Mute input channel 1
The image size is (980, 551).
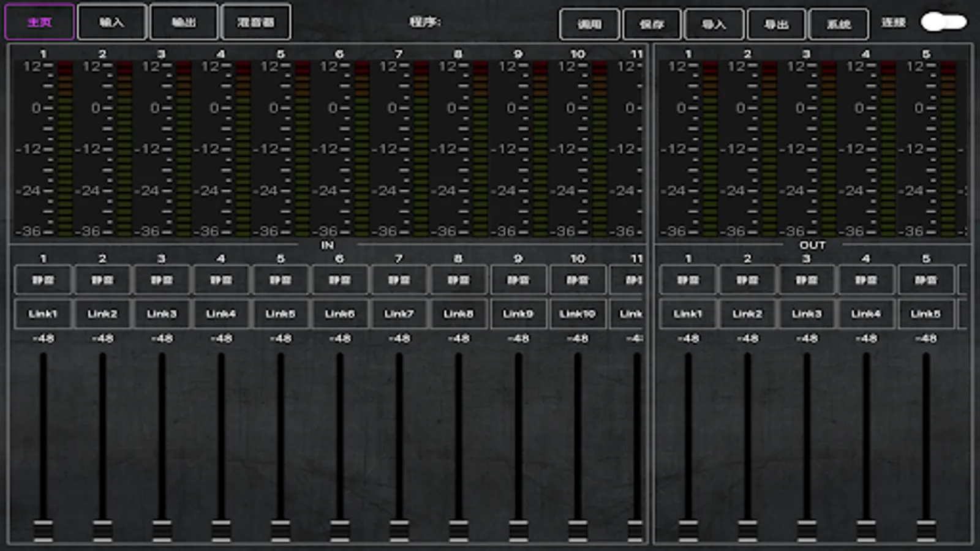pos(43,280)
